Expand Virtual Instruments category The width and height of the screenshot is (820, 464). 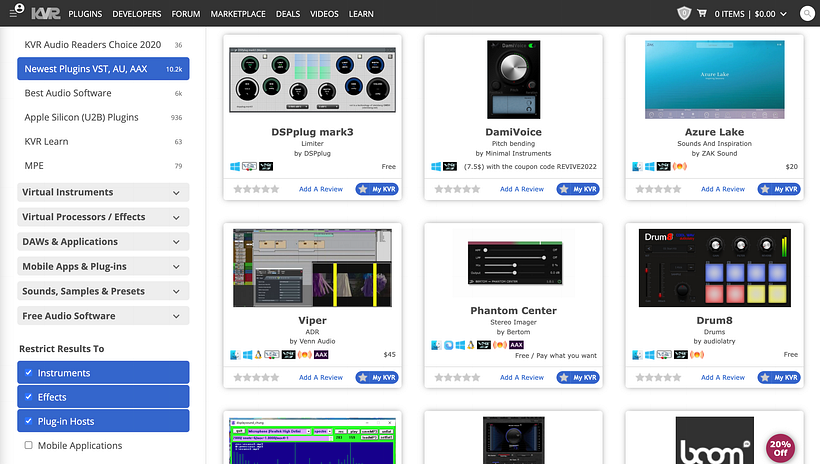(x=103, y=192)
